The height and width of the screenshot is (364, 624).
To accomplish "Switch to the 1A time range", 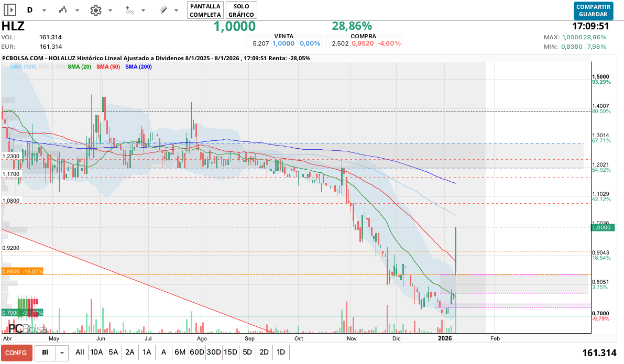I will [x=147, y=352].
